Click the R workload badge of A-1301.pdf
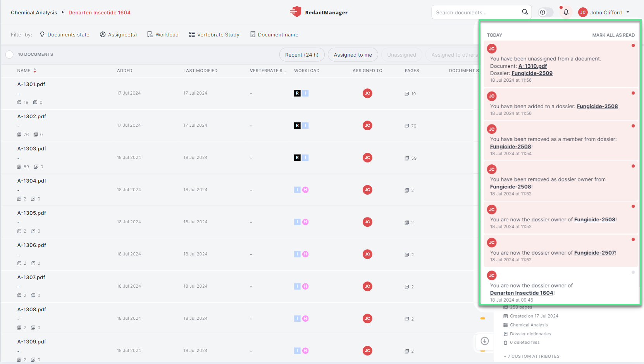644x364 pixels. point(297,93)
